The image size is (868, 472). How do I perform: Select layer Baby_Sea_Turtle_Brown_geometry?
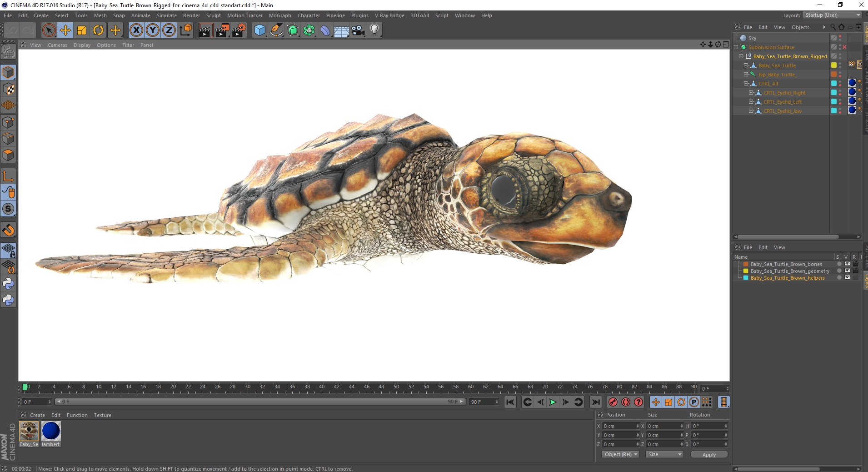tap(790, 271)
